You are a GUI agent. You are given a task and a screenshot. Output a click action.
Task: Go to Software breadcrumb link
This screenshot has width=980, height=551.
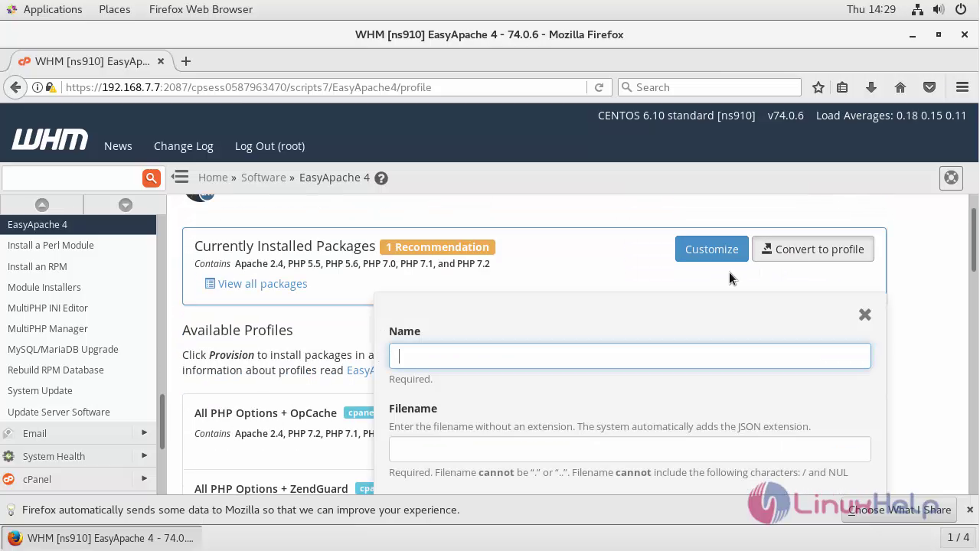click(x=263, y=178)
